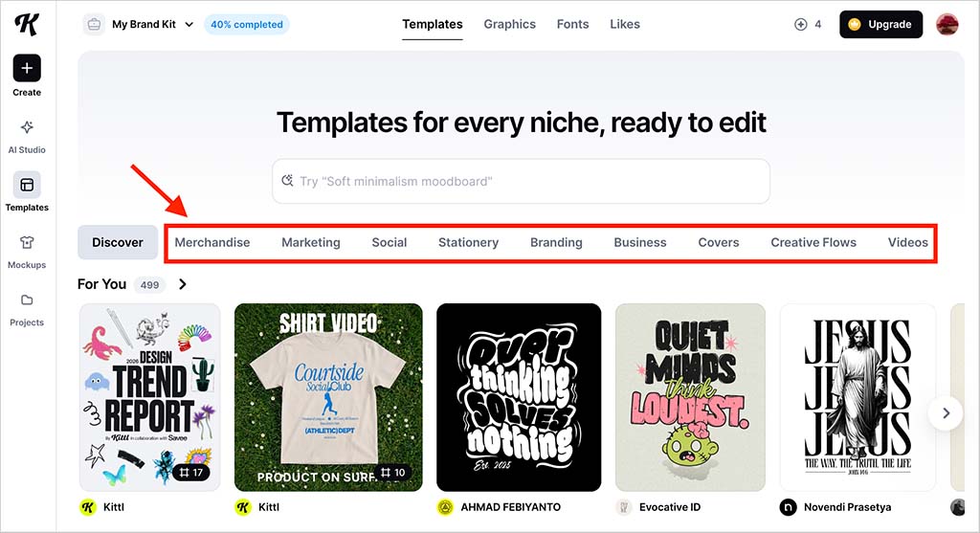
Task: Click the For You heading
Action: coord(101,284)
